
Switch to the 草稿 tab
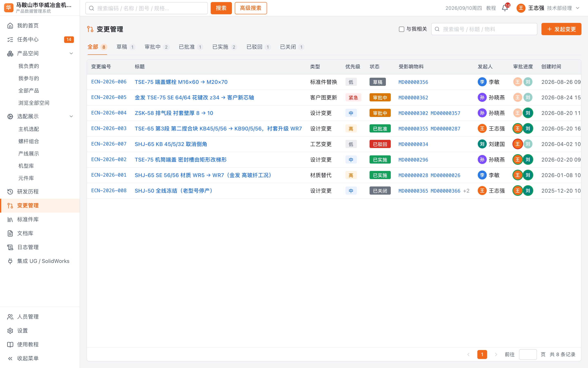point(126,47)
